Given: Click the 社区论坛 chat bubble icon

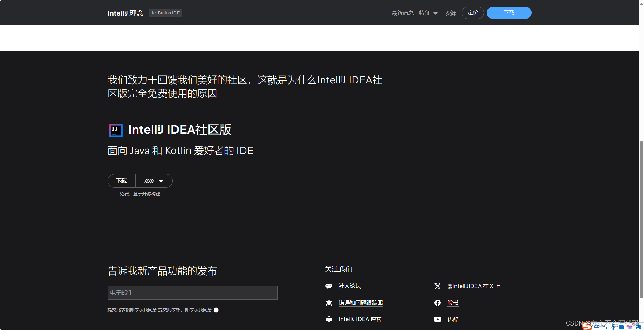Looking at the screenshot, I should click(x=329, y=286).
